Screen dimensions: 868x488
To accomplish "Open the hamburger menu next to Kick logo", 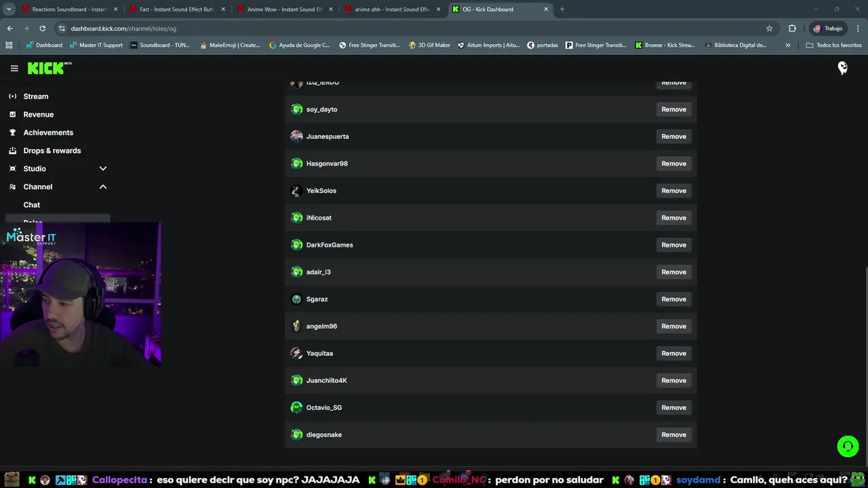I will (x=14, y=68).
